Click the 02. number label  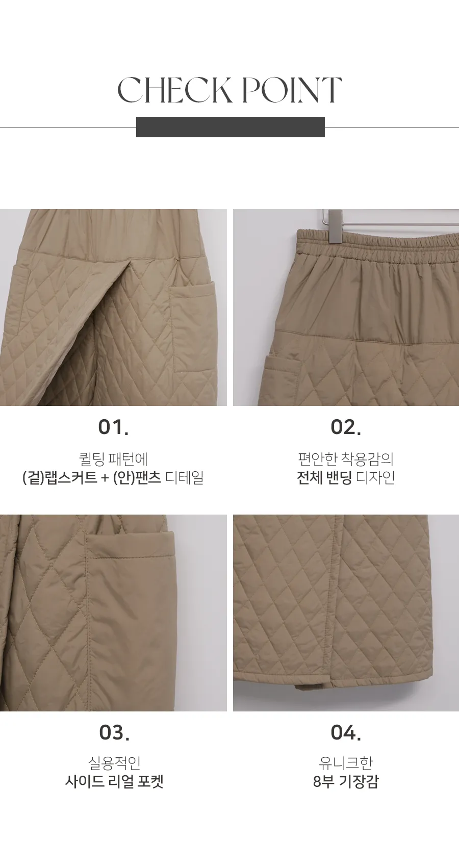(346, 427)
